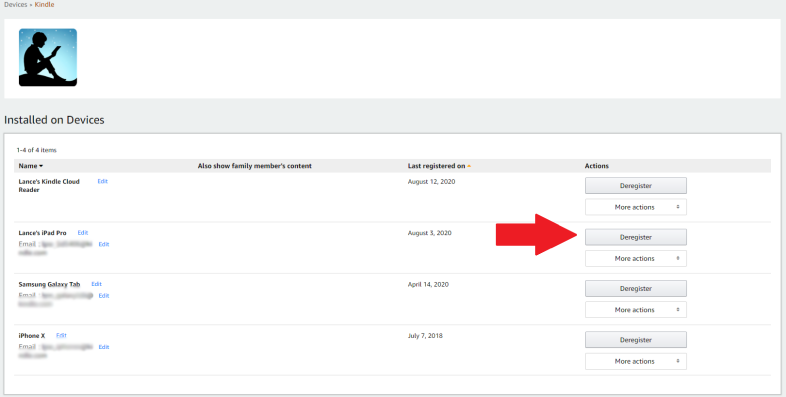Deregister Lance's Kindle Cloud Reader

point(636,185)
